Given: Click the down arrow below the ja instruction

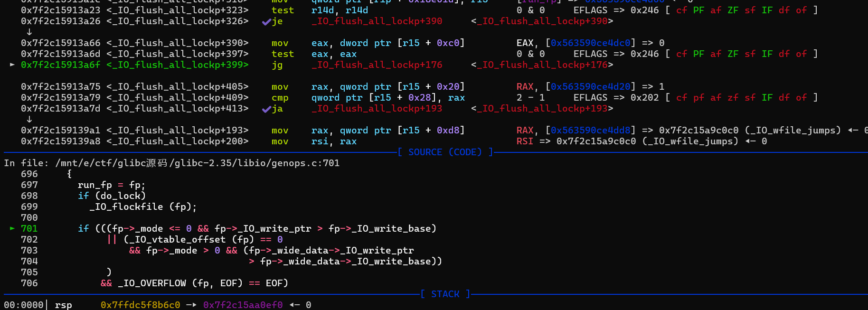Looking at the screenshot, I should pos(29,119).
